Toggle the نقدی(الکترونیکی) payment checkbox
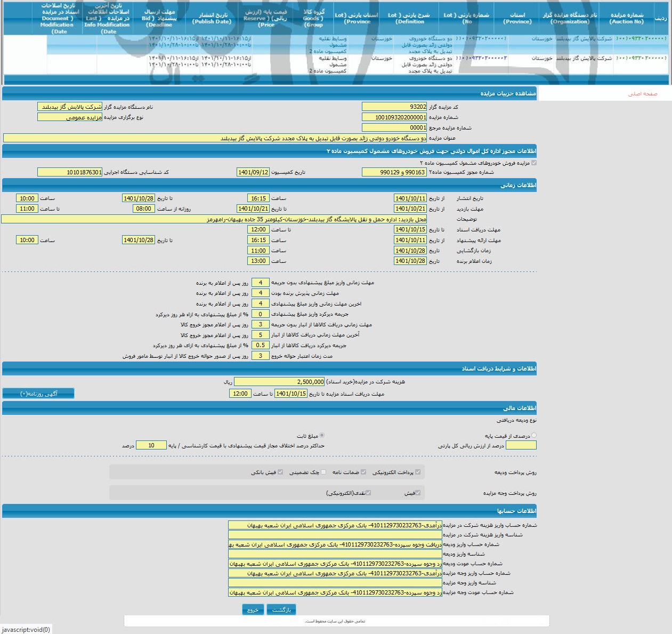The image size is (672, 634). tap(368, 493)
